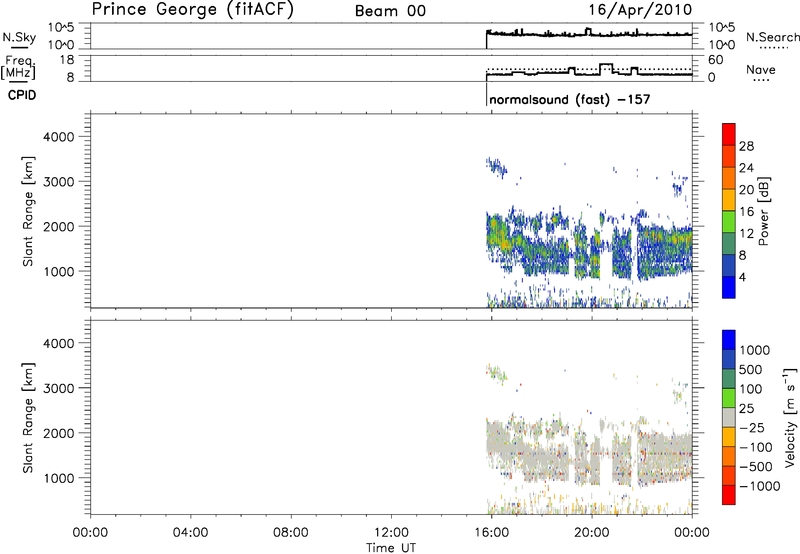
Task: Click the "12:00" time tick label
Action: [x=391, y=533]
